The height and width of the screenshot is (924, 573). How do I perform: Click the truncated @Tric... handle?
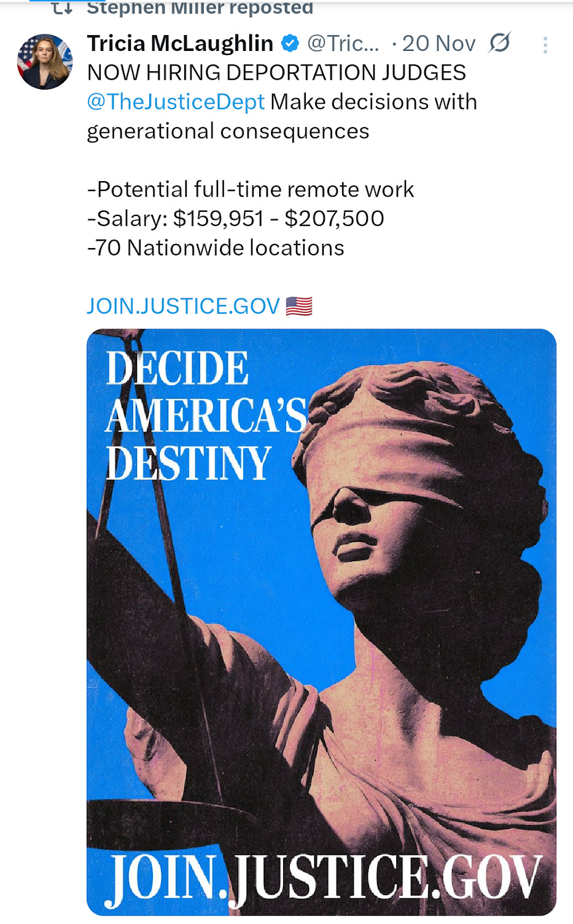click(x=343, y=44)
